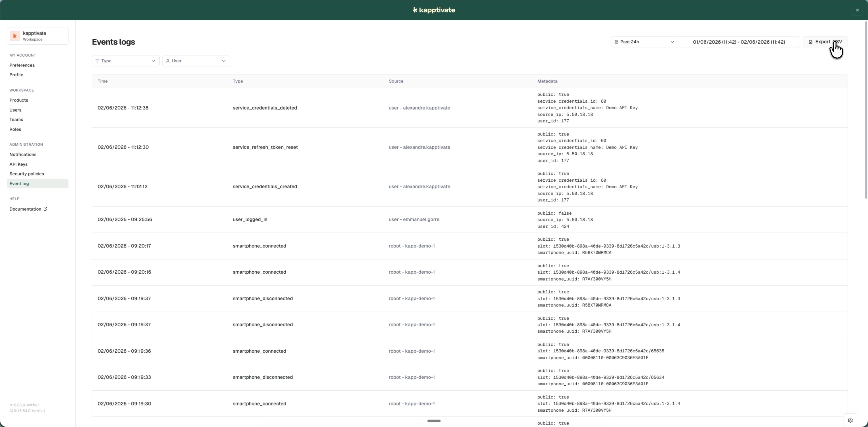Click timestamp 02/06/2026 - 09:19:30
This screenshot has width=868, height=427.
click(124, 404)
